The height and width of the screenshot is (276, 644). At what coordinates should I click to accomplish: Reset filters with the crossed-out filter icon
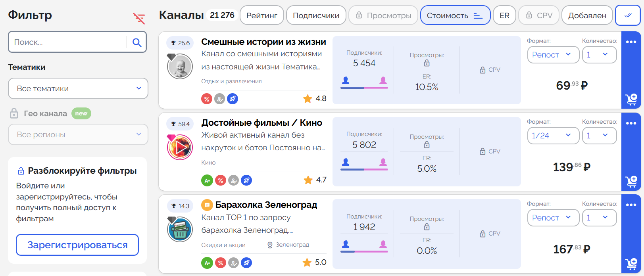(139, 18)
